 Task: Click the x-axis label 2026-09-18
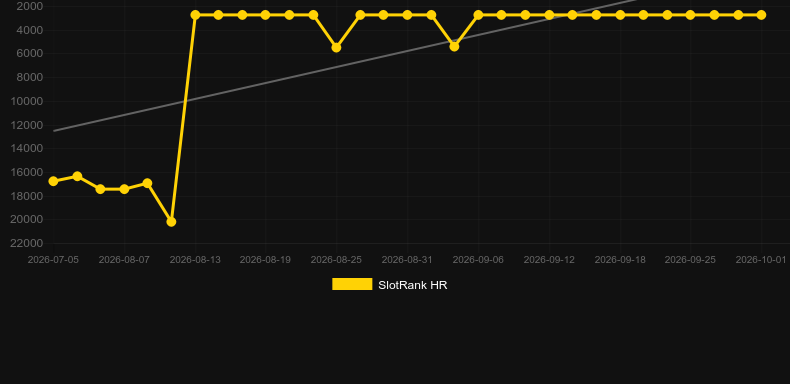point(620,260)
